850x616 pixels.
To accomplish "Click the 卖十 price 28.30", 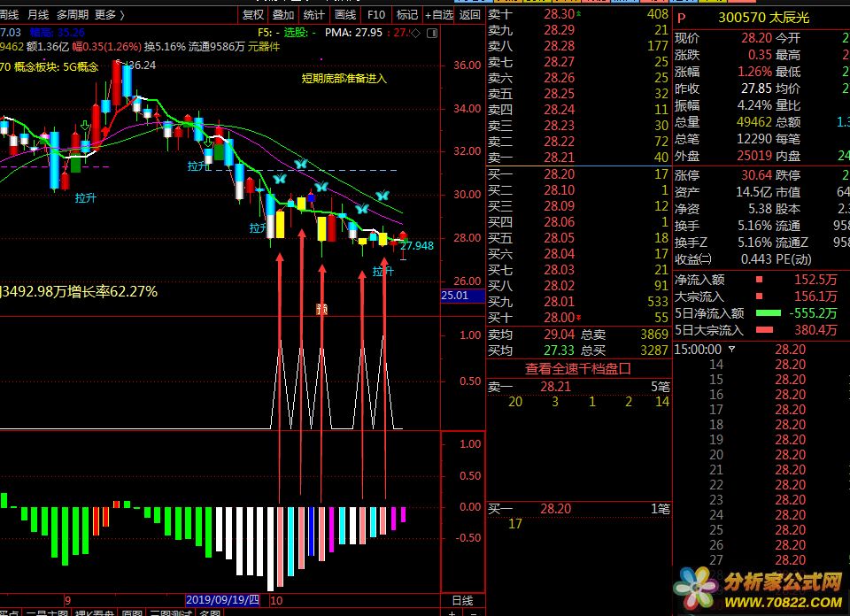I will click(x=559, y=14).
